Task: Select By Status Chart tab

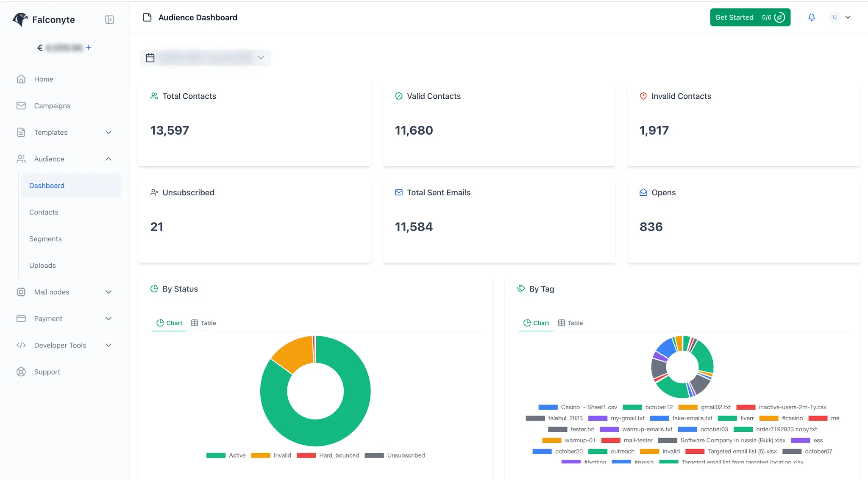Action: 169,323
